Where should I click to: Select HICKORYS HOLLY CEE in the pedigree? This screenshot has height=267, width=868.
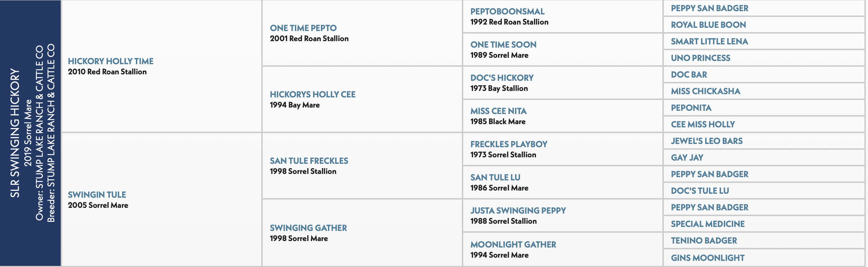click(x=313, y=95)
